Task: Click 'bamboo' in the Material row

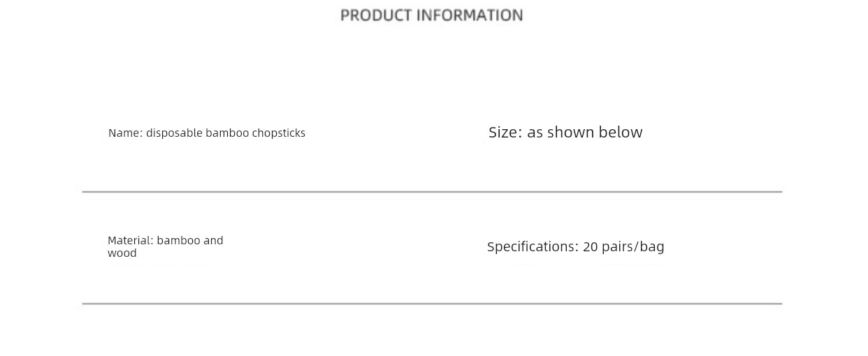Action: (x=178, y=241)
